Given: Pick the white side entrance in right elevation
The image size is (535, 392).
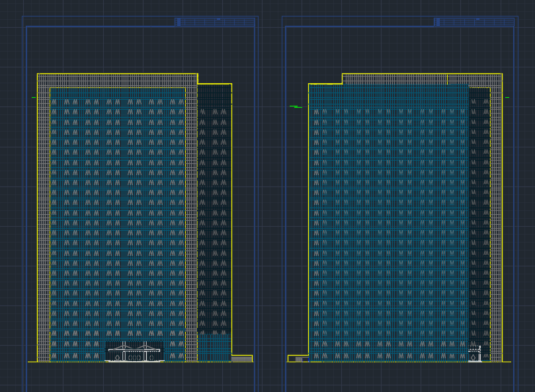Looking at the screenshot, I should coord(475,354).
